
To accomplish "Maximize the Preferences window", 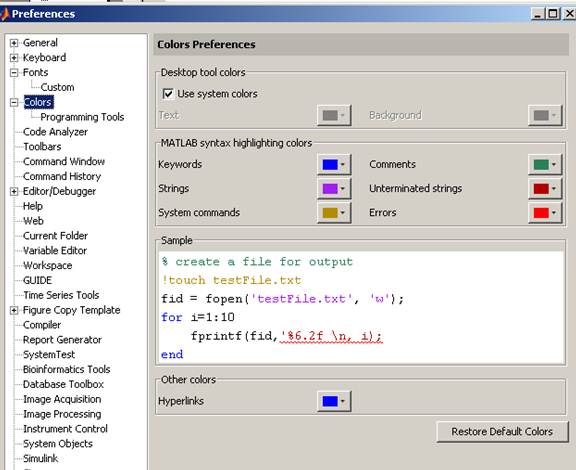I will click(x=553, y=14).
